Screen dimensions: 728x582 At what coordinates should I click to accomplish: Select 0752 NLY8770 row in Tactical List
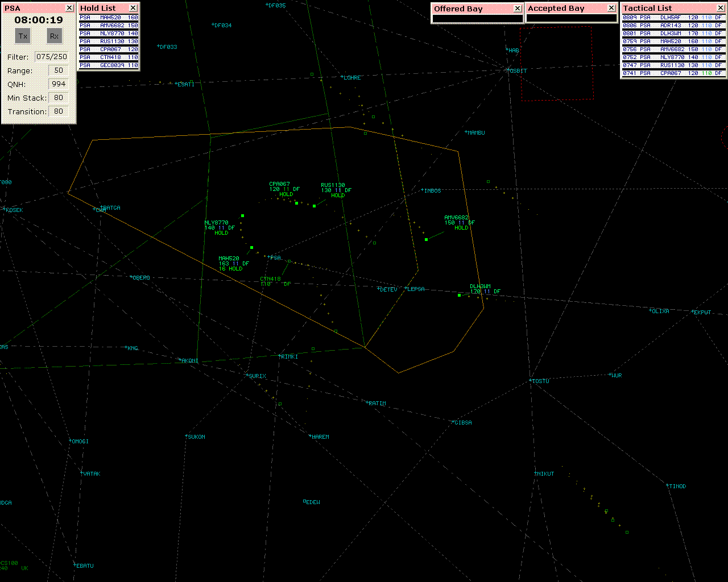[x=672, y=57]
